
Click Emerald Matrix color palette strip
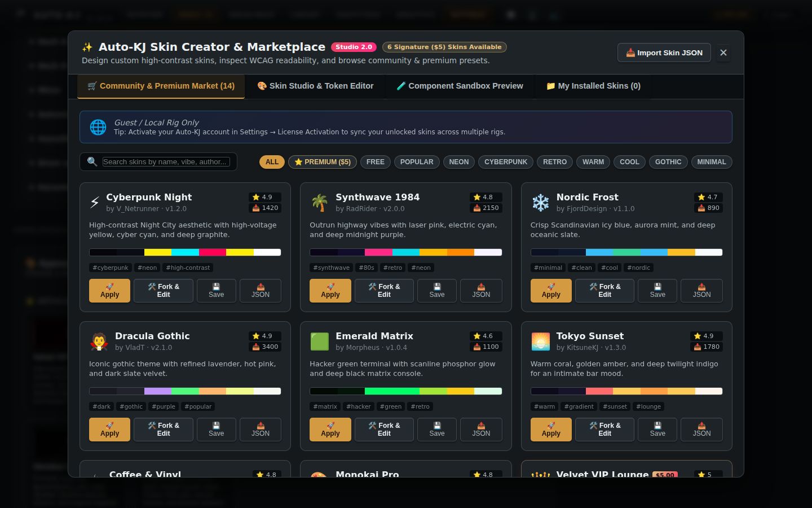[x=406, y=391]
